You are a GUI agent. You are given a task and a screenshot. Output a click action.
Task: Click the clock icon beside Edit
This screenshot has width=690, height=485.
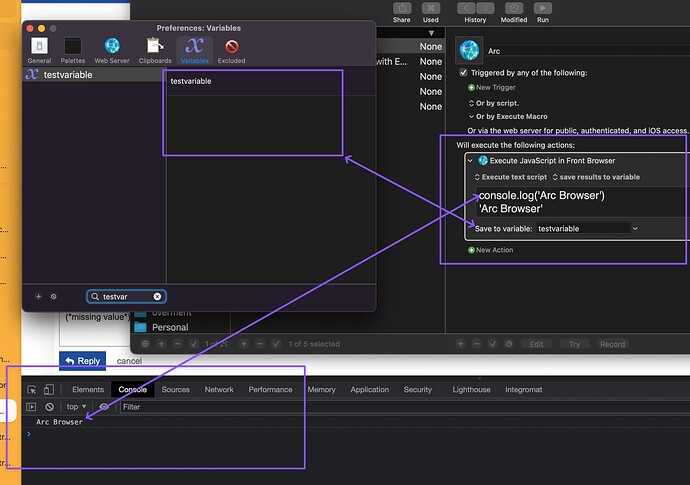pos(509,344)
